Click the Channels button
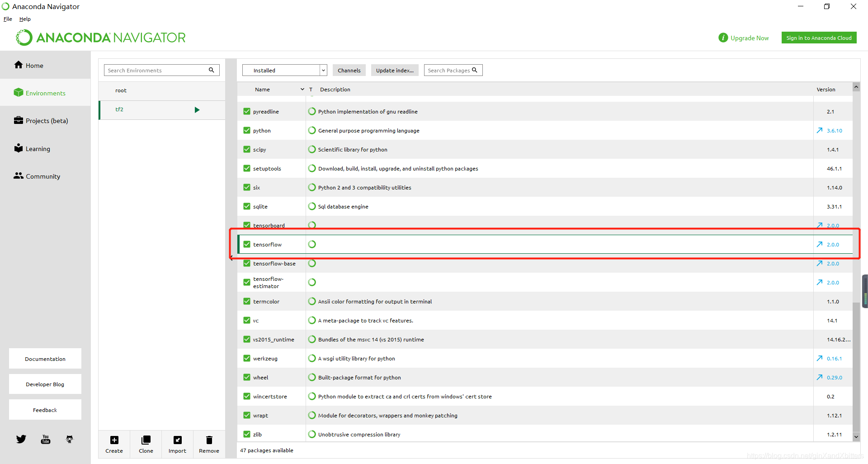Image resolution: width=868 pixels, height=464 pixels. tap(349, 70)
